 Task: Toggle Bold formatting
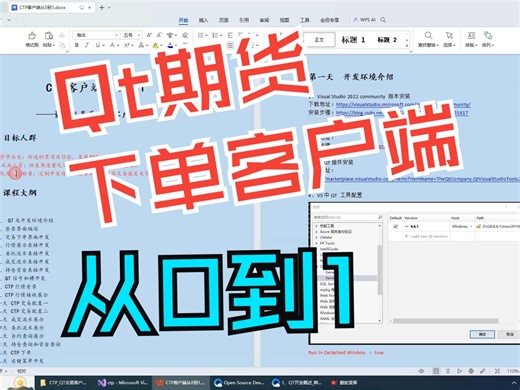click(x=77, y=45)
